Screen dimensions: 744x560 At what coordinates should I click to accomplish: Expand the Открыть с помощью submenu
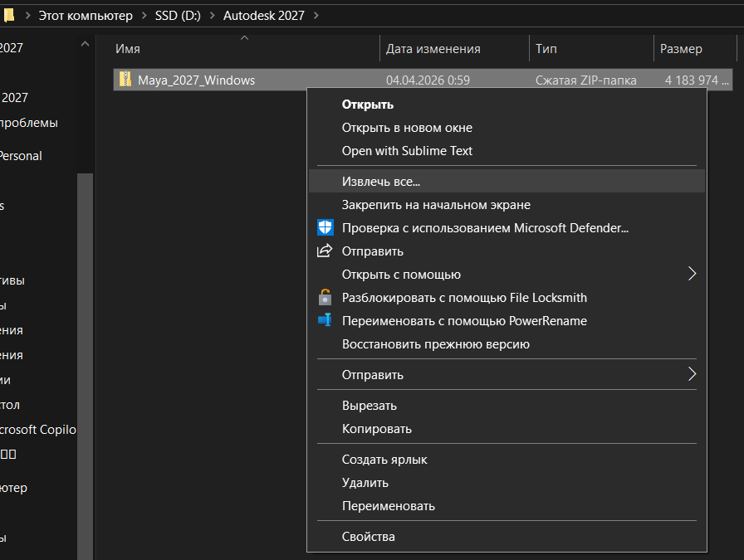click(x=507, y=274)
